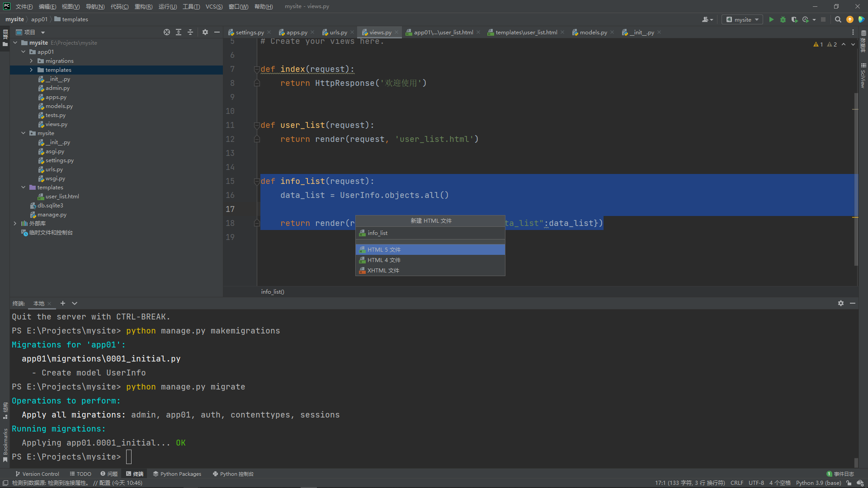Click the profiler run icon
The height and width of the screenshot is (488, 868).
(x=805, y=19)
